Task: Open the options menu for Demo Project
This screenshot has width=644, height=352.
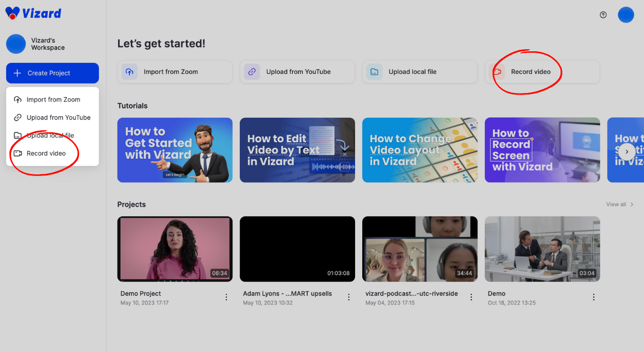Action: point(226,297)
